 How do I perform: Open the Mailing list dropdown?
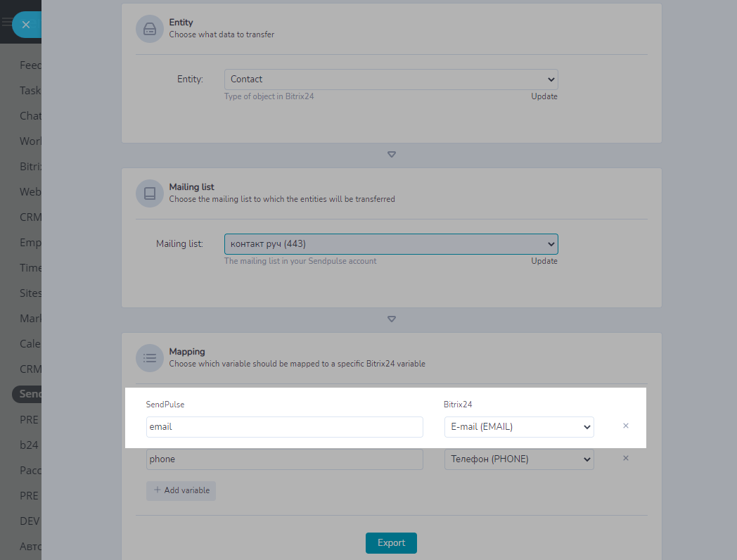(x=391, y=244)
